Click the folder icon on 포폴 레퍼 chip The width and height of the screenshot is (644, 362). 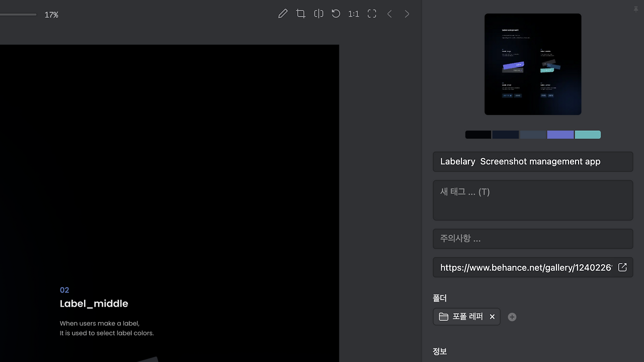tap(443, 317)
